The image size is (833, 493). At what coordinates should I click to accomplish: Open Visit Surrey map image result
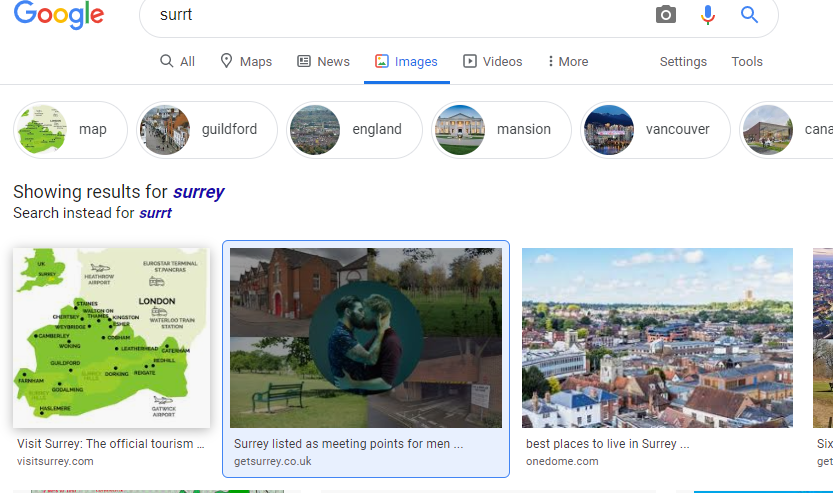click(111, 338)
